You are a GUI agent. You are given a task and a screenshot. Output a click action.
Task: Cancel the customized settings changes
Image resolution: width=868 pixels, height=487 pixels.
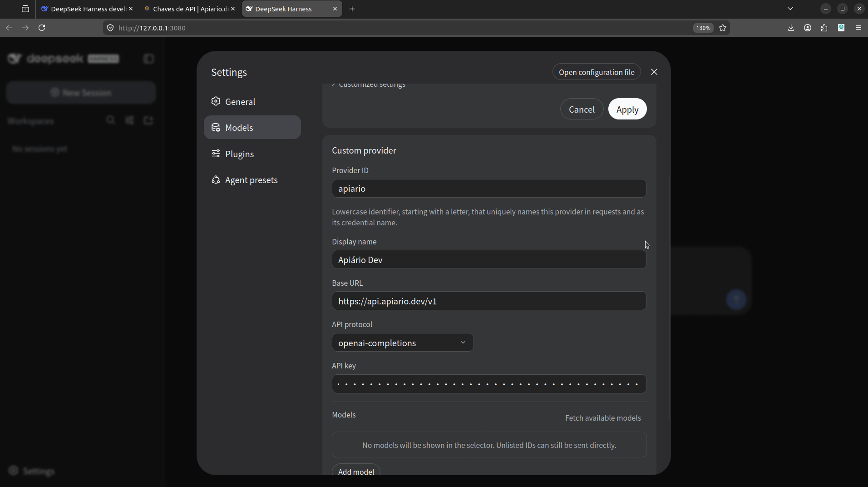[x=582, y=109]
